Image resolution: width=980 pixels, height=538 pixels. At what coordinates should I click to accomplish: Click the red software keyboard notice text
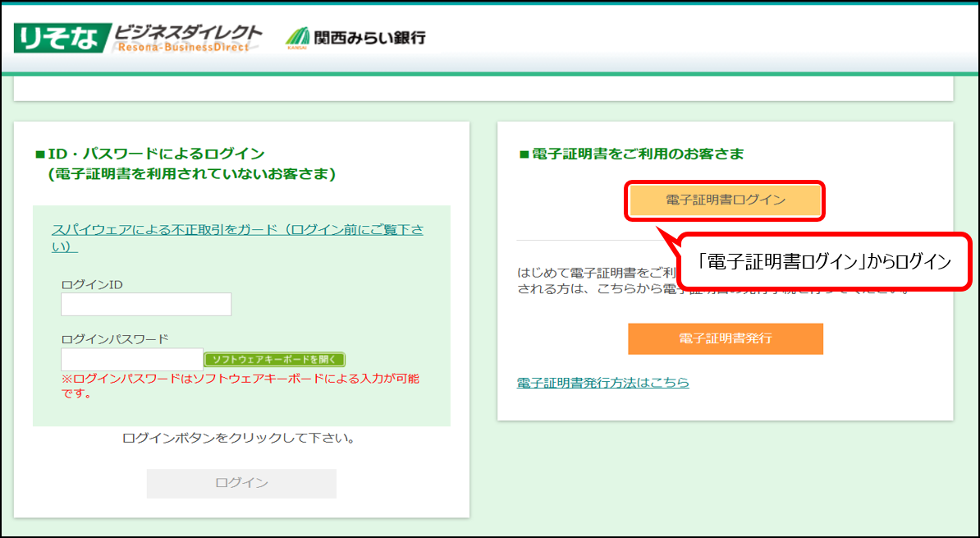240,386
